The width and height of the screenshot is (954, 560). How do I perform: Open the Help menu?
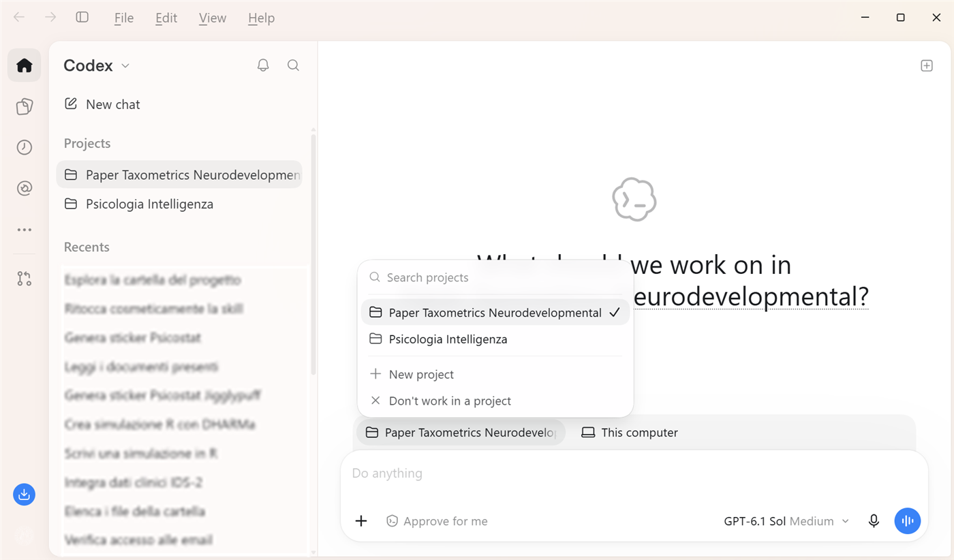tap(261, 18)
